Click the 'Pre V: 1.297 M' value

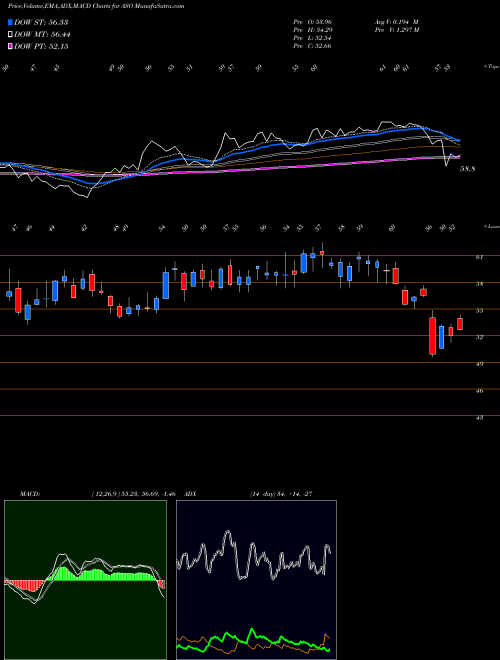click(x=396, y=30)
